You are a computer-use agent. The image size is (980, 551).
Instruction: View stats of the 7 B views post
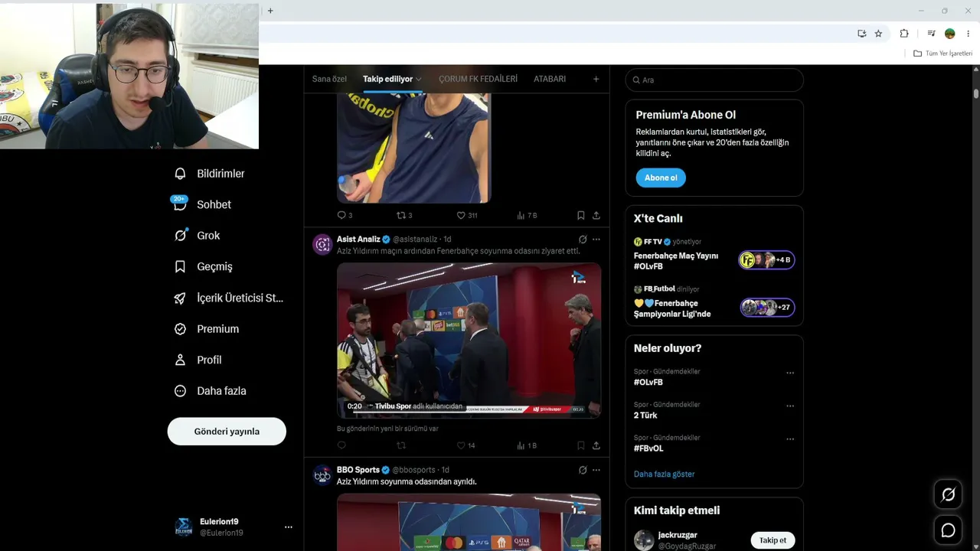[527, 216]
